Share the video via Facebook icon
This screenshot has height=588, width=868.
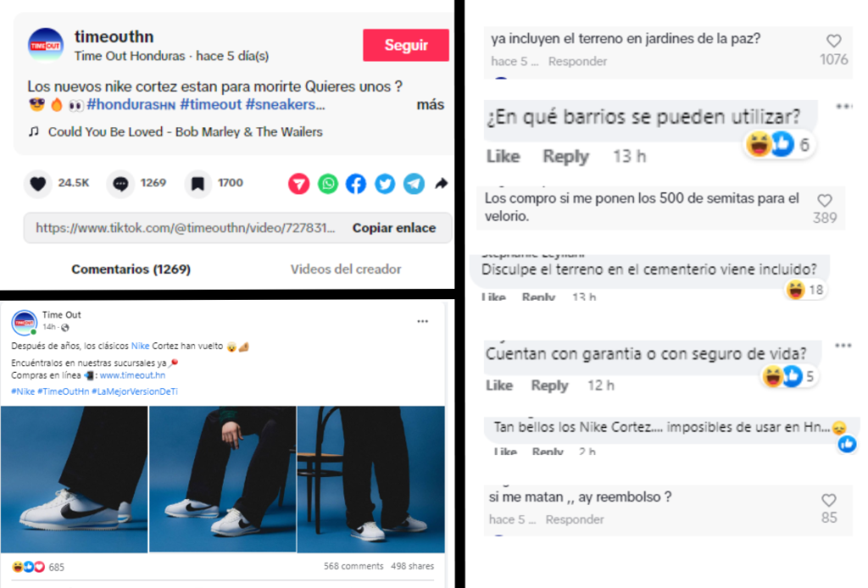[356, 184]
